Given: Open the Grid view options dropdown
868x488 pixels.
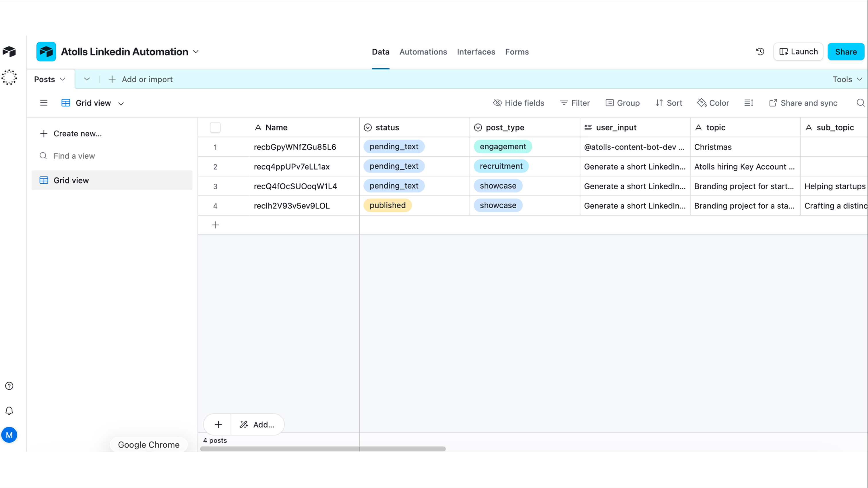Looking at the screenshot, I should tap(121, 104).
